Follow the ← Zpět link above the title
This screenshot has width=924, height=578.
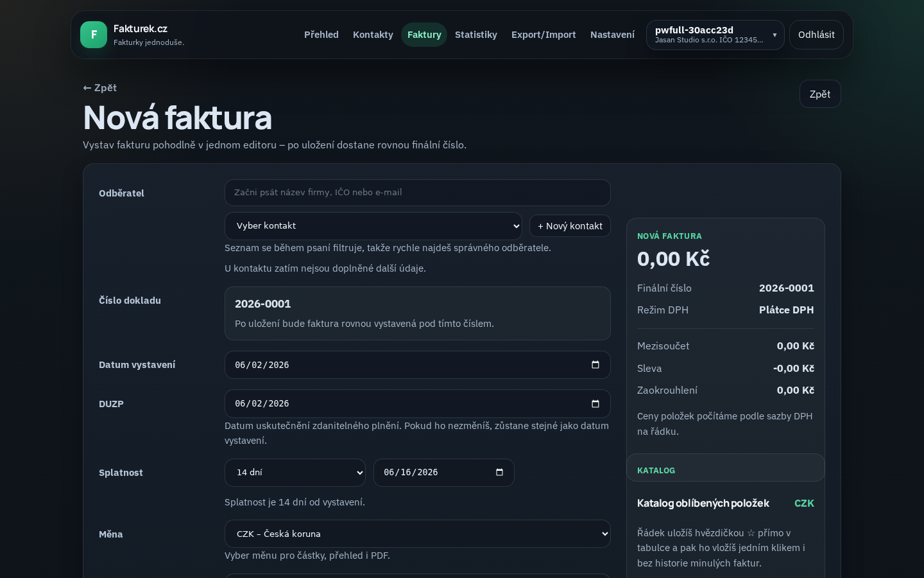pyautogui.click(x=100, y=88)
